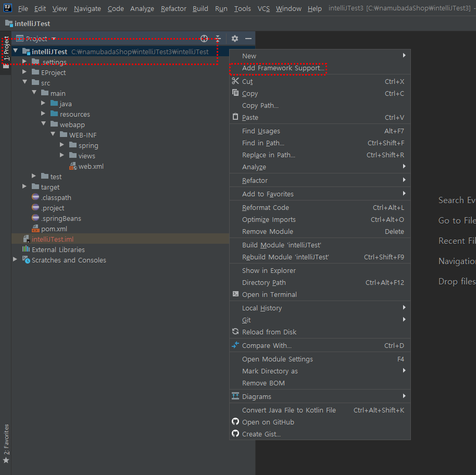Open Local History submenu

point(320,308)
